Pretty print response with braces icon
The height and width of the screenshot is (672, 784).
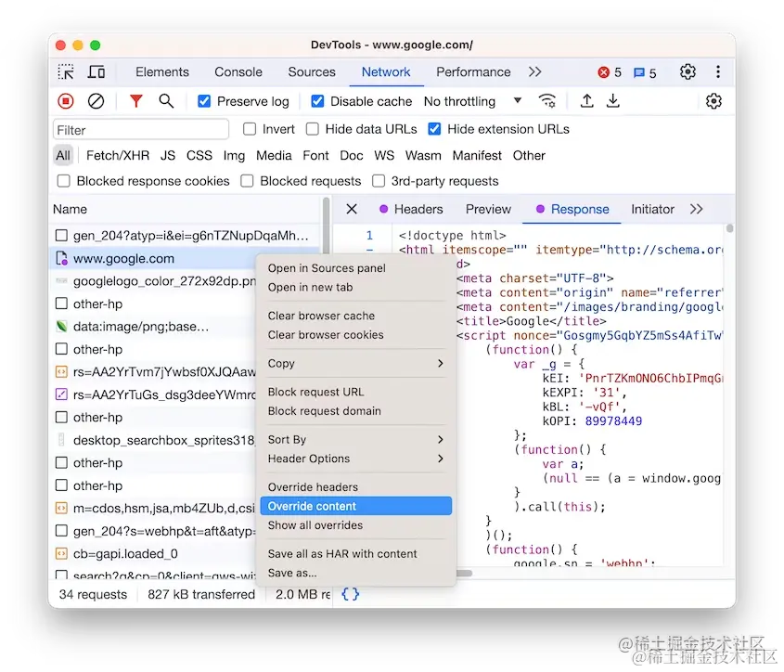tap(350, 594)
